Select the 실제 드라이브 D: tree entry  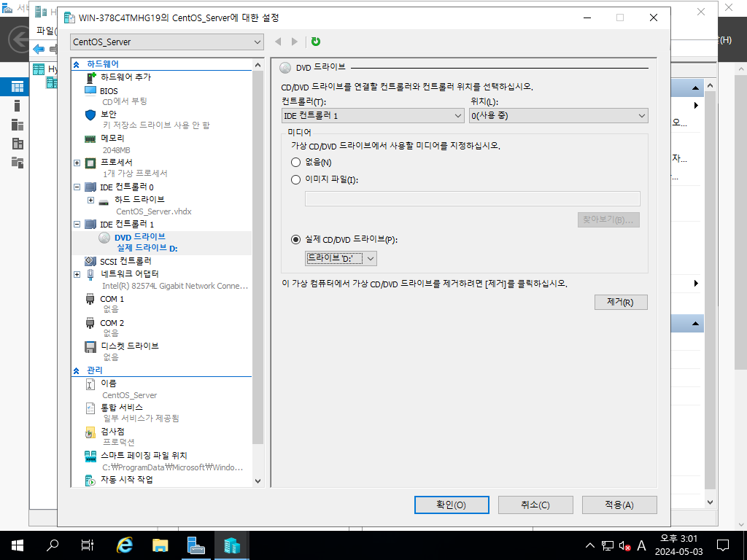click(x=147, y=248)
